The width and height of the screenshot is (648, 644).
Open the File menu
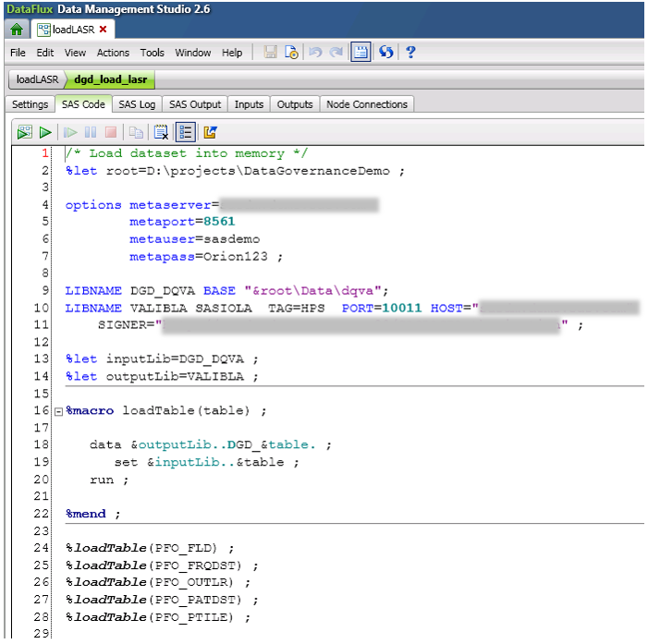(x=18, y=53)
